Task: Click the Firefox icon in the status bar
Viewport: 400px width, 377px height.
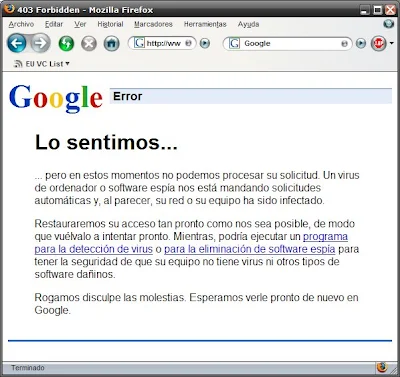Action: [x=382, y=368]
